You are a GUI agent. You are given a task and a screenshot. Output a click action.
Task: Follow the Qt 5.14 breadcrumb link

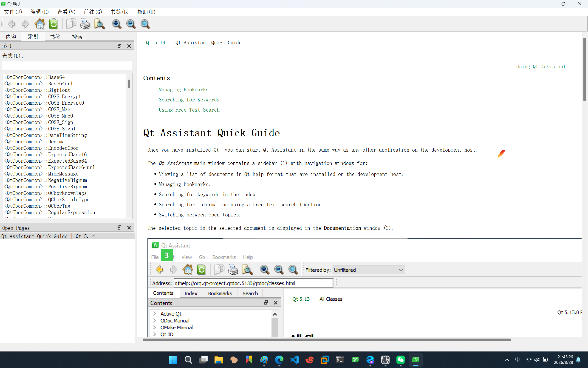(155, 43)
